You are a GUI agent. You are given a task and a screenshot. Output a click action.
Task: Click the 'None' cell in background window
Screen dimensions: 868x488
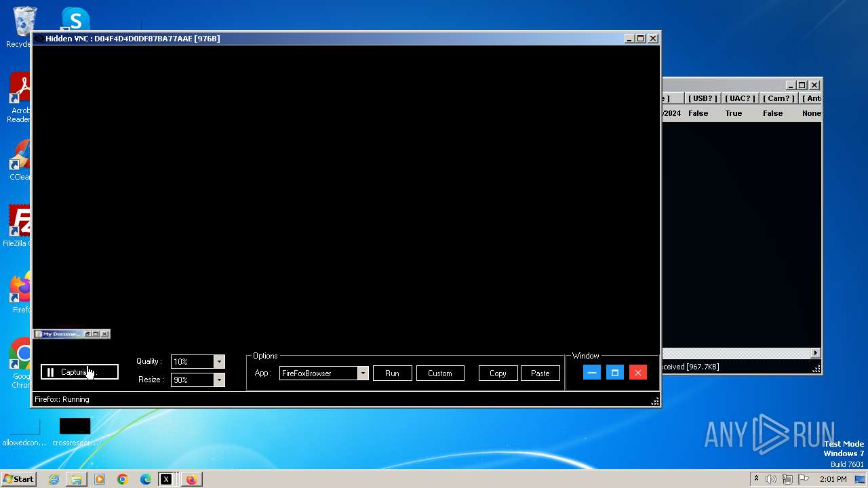pos(811,113)
